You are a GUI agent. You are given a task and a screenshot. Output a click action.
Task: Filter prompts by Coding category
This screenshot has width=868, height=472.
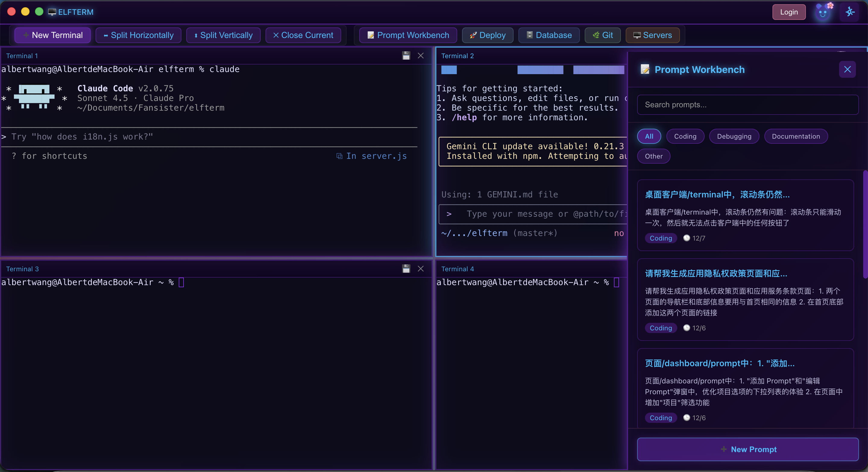tap(685, 137)
